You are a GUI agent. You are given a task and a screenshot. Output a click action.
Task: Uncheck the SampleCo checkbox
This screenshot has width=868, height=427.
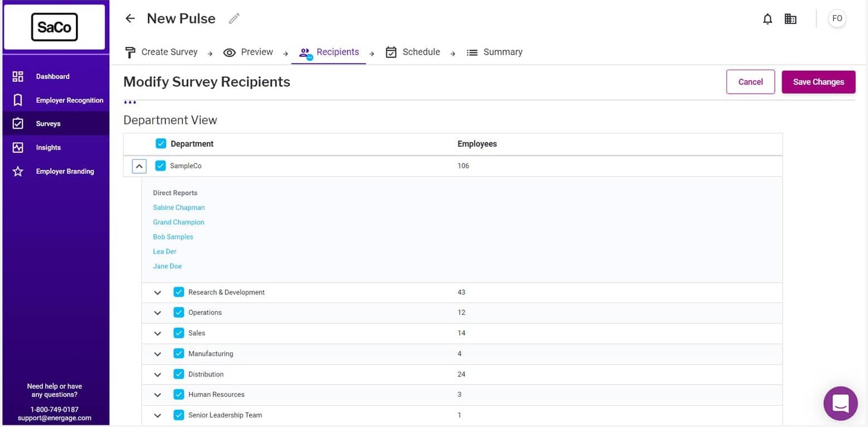coord(161,166)
